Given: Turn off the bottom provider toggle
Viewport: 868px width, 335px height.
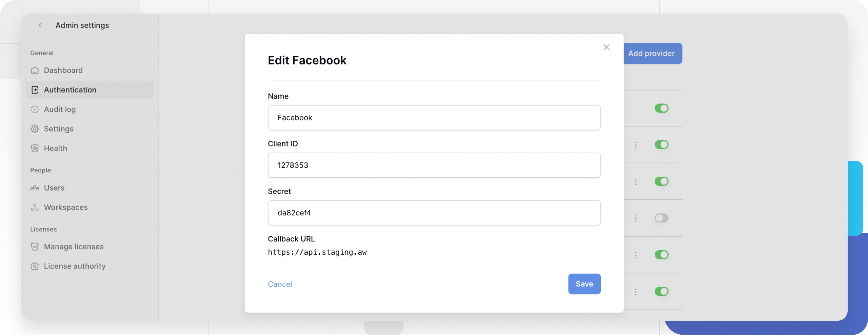Looking at the screenshot, I should tap(662, 291).
